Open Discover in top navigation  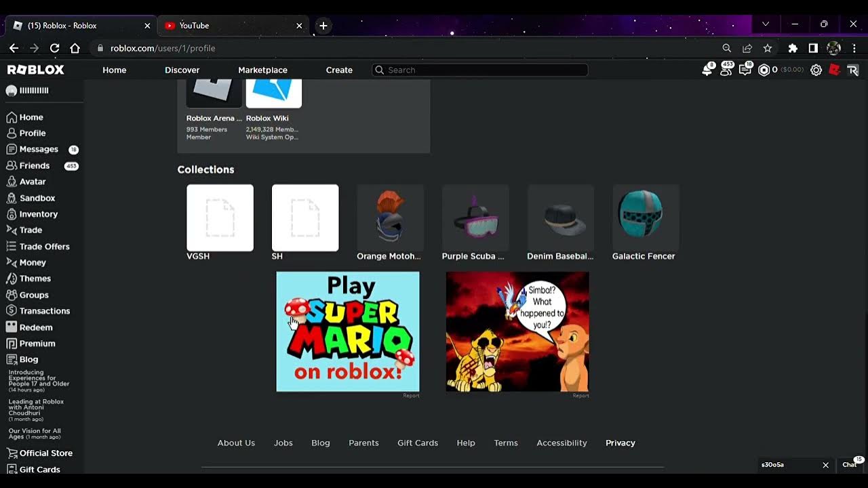pos(182,70)
